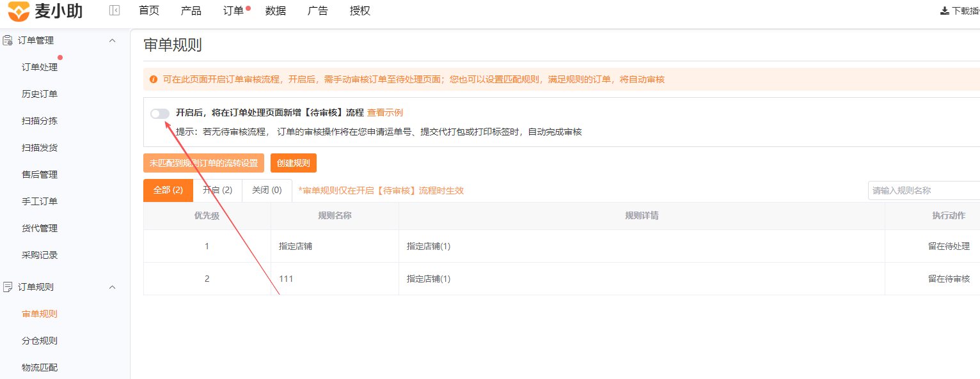Click the orange info icon in notice banner
The width and height of the screenshot is (980, 379).
(x=154, y=80)
